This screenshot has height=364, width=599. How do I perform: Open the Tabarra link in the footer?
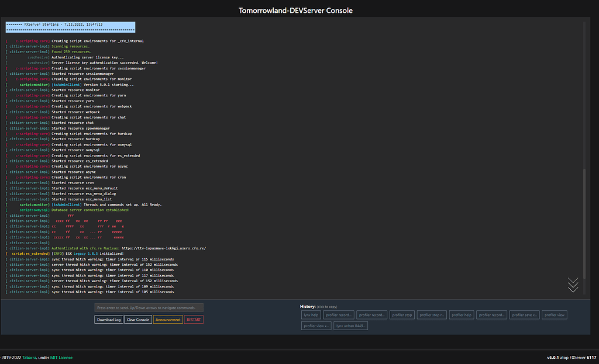27,357
